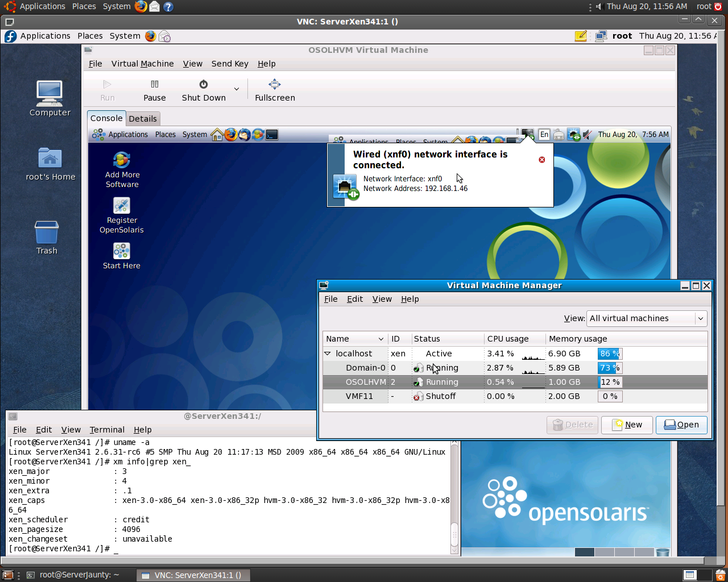Open Send Key menu in OSOLHVM window
This screenshot has width=728, height=582.
tap(230, 64)
